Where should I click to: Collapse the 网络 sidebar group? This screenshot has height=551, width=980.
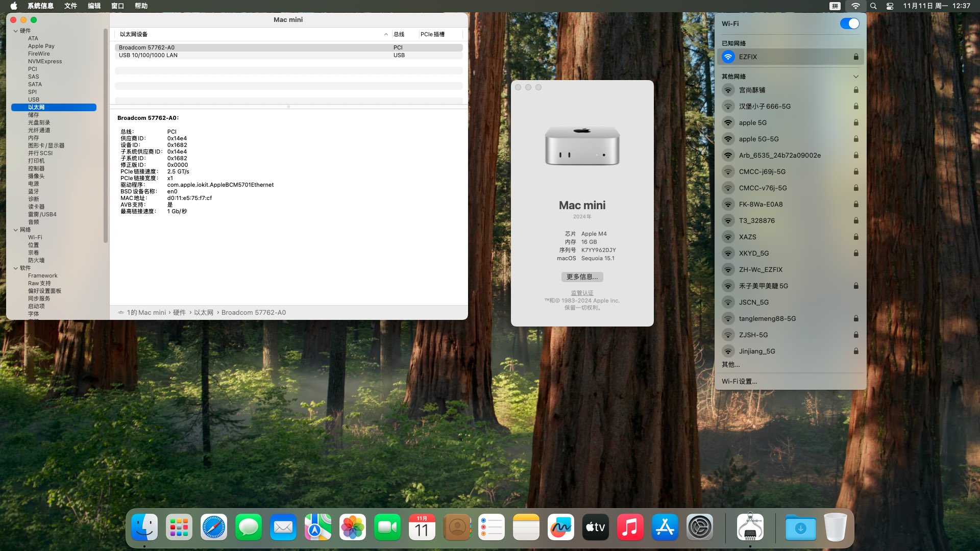coord(16,230)
